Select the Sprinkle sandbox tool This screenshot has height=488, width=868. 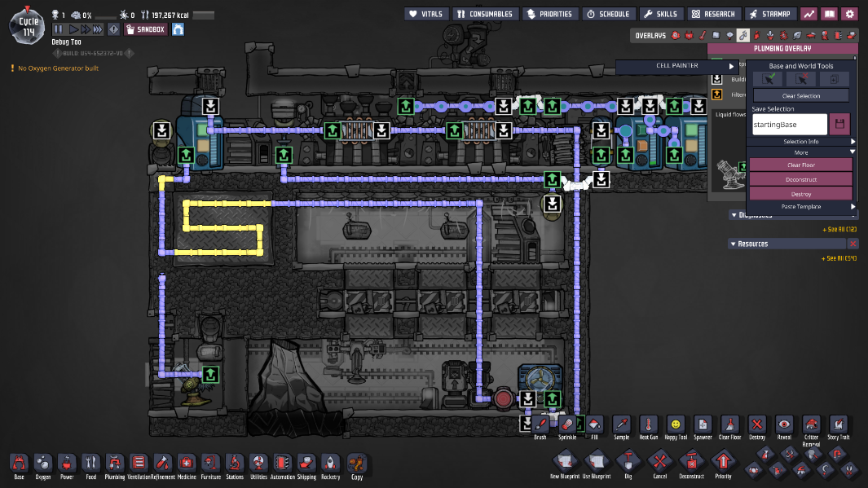567,425
